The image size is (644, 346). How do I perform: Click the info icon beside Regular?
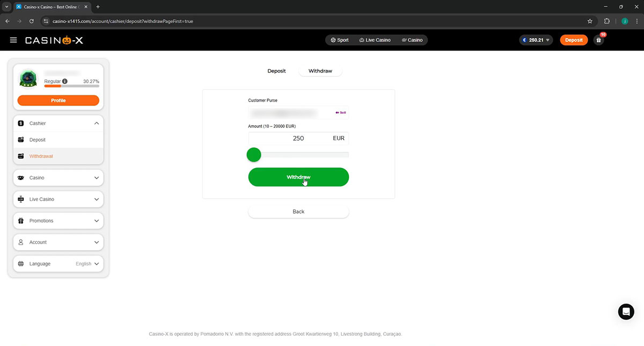(65, 82)
